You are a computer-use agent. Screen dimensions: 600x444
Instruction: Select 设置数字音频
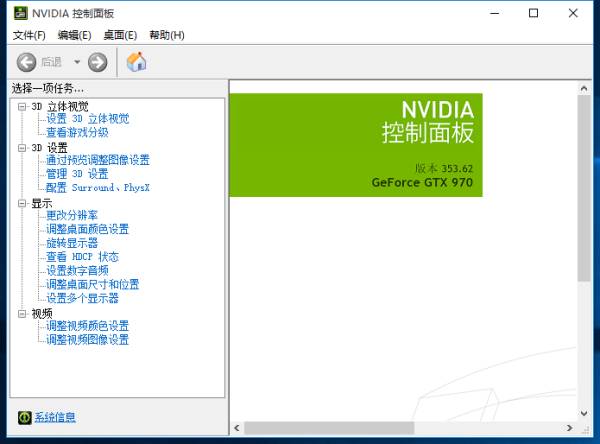coord(77,271)
